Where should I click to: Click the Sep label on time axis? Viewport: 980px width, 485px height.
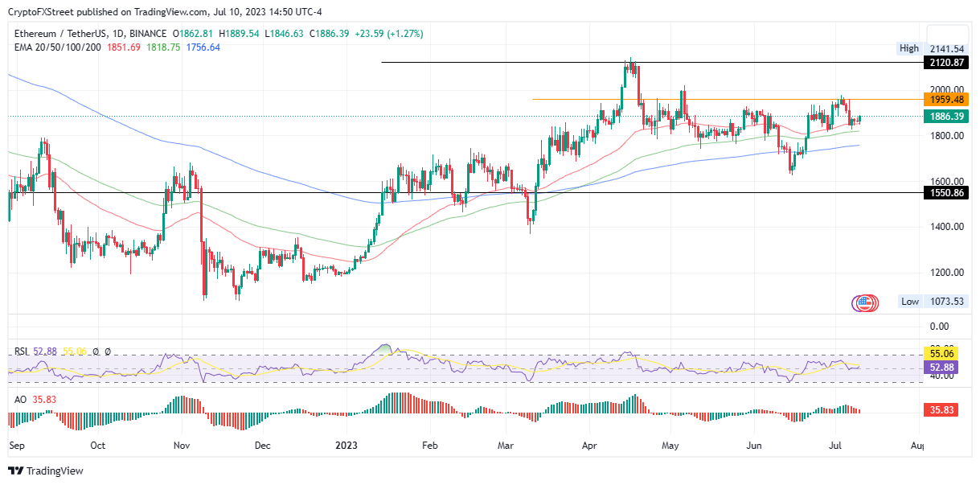click(x=15, y=444)
